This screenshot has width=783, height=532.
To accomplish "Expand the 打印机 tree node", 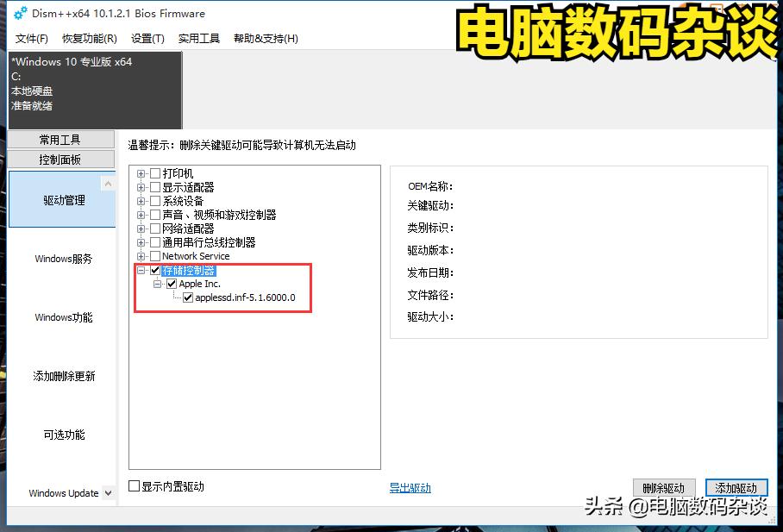I will coord(141,172).
